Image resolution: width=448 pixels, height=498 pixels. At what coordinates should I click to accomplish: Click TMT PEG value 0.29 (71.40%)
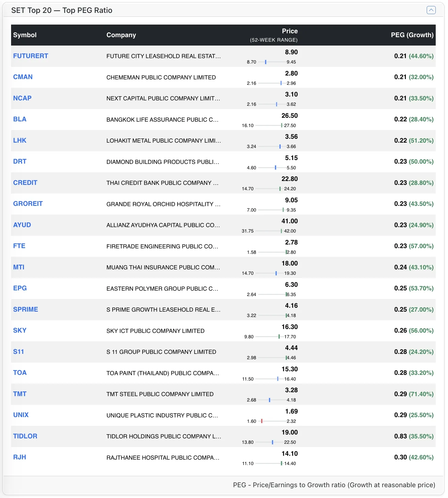[x=414, y=394]
